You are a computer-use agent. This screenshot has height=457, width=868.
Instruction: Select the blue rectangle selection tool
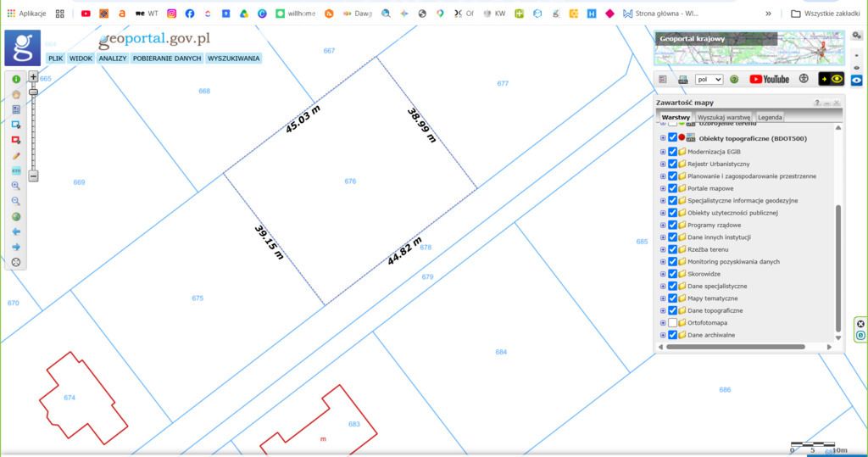16,125
